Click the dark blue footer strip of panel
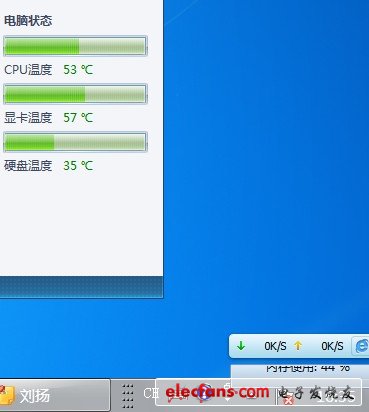This screenshot has width=369, height=412. click(x=81, y=287)
